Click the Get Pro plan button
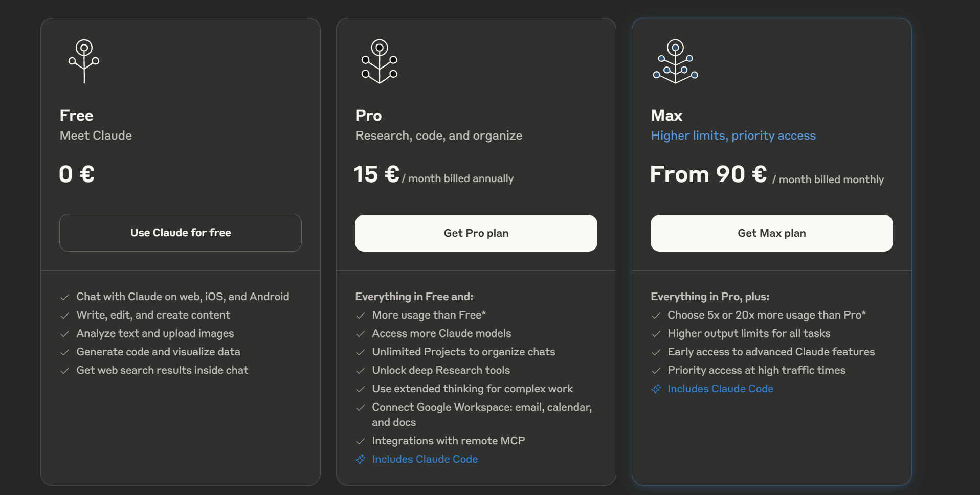The image size is (980, 495). tap(476, 233)
